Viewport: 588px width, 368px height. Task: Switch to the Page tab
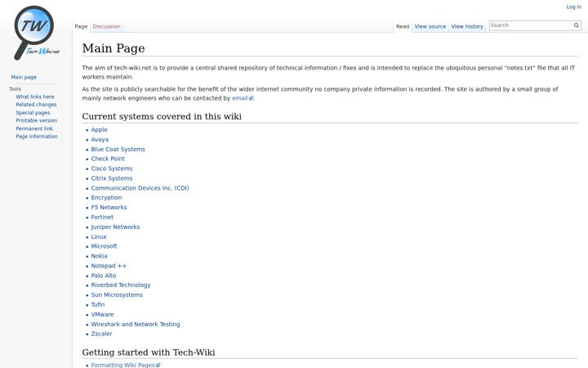coord(81,27)
